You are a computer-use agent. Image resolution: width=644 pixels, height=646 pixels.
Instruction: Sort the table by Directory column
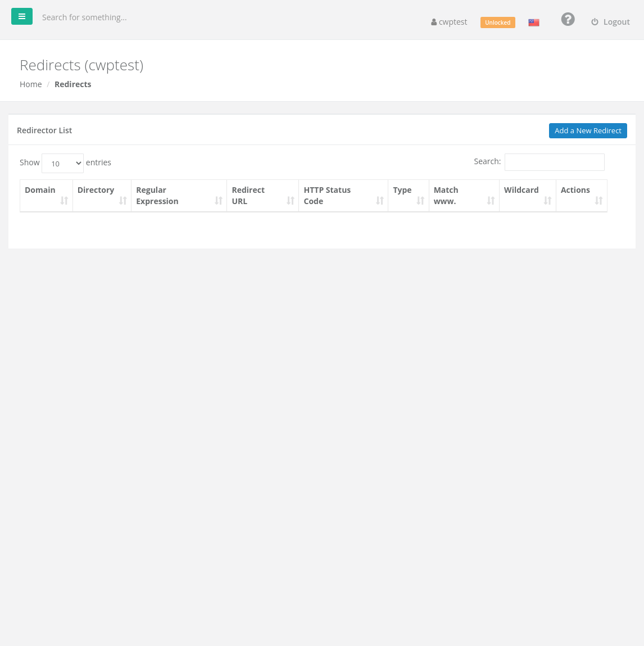tap(102, 196)
